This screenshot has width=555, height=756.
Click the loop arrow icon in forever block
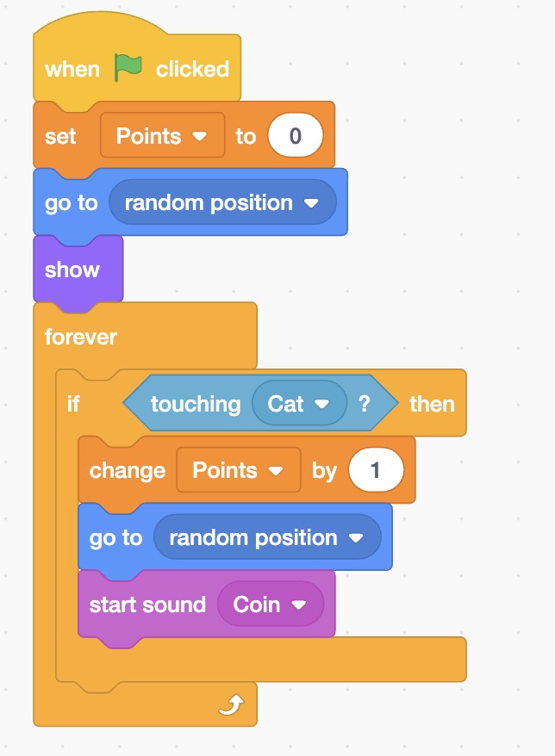(232, 704)
